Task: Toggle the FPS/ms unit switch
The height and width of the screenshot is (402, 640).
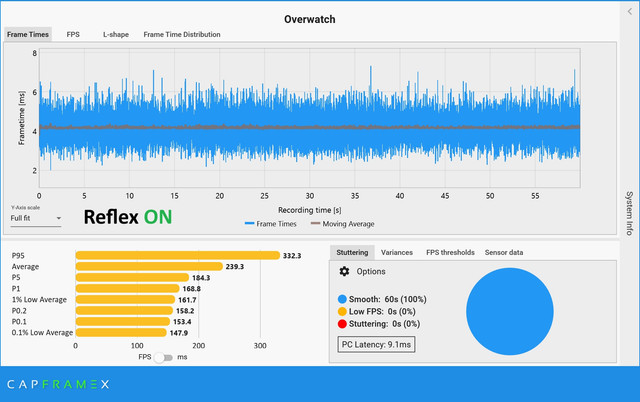Action: pos(164,358)
